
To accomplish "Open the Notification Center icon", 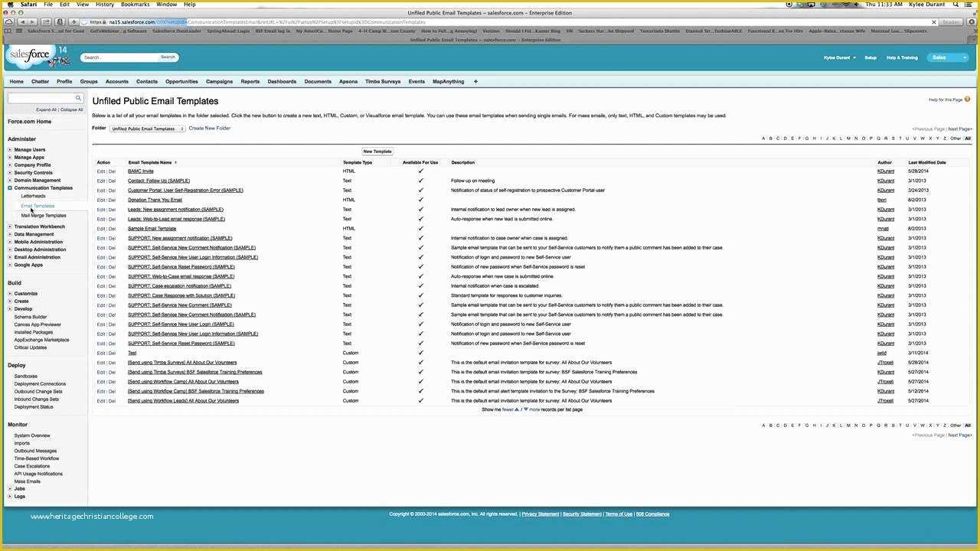I will coord(970,4).
